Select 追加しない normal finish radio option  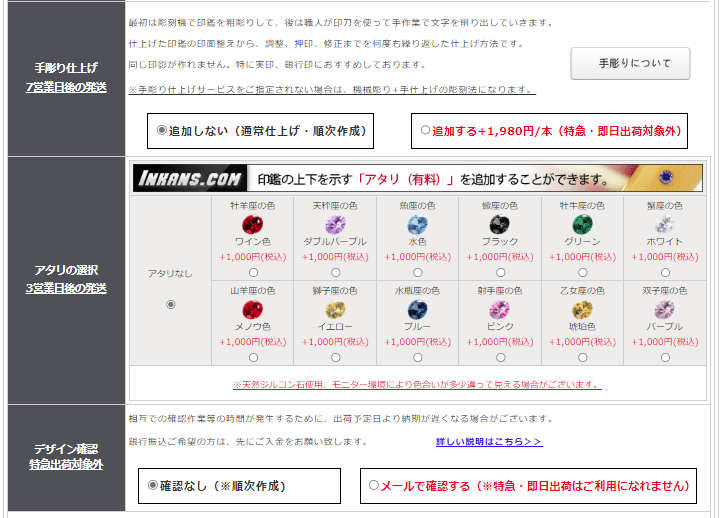(162, 130)
